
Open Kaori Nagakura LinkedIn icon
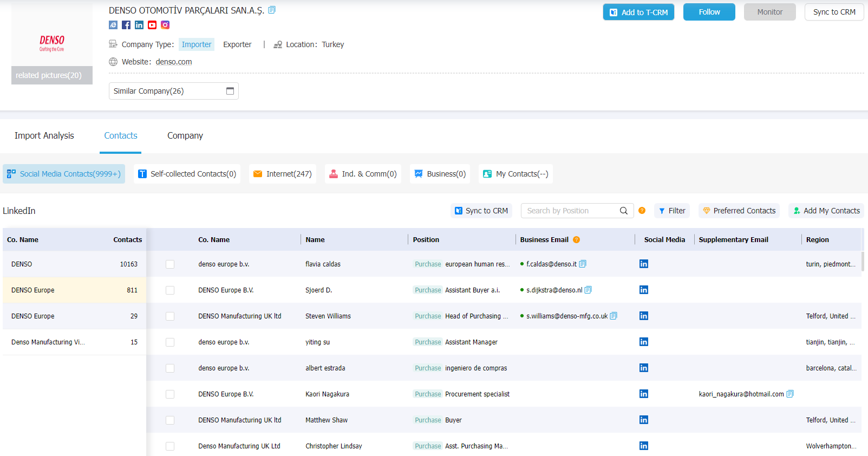pos(644,394)
